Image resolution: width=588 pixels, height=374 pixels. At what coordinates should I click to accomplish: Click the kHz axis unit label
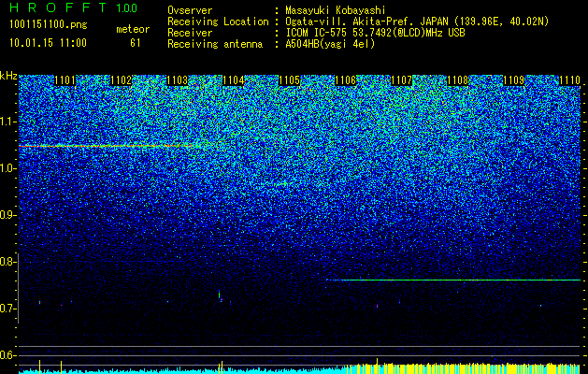pos(8,76)
